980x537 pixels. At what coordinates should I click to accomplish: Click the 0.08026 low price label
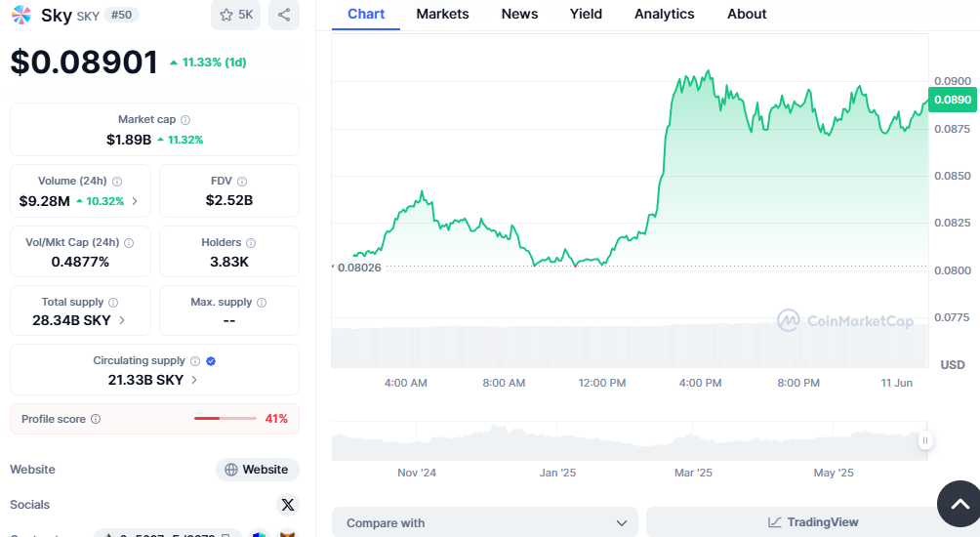click(x=359, y=268)
